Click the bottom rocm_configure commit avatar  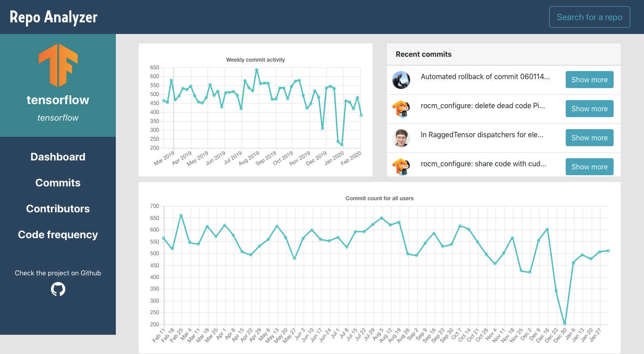[401, 166]
